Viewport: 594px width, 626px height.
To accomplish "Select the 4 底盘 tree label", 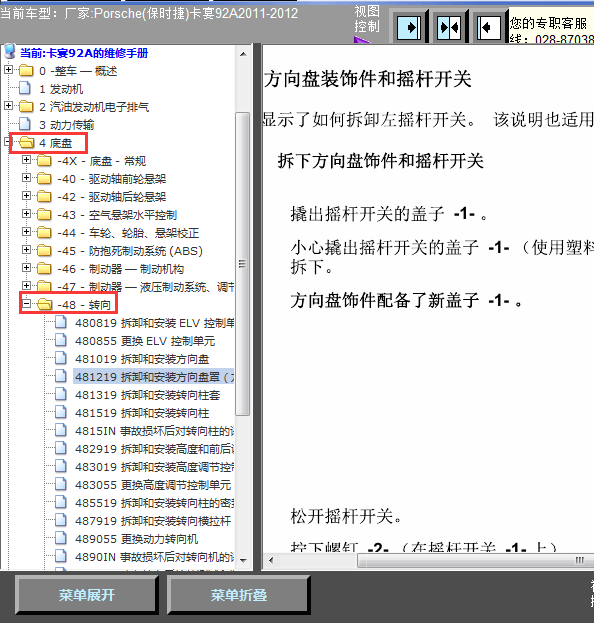I will [55, 143].
